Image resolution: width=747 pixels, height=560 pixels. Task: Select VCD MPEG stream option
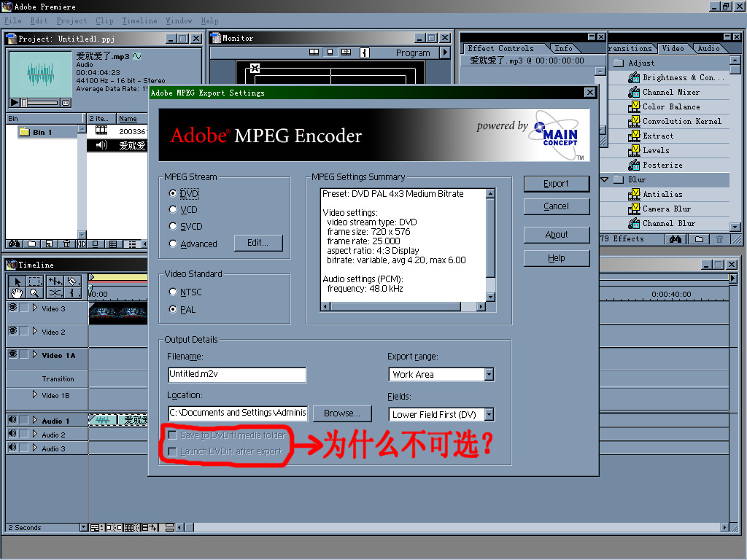click(173, 209)
